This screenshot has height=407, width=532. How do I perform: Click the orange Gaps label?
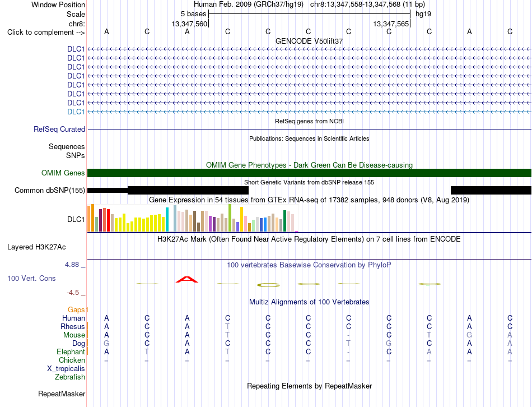tap(76, 309)
